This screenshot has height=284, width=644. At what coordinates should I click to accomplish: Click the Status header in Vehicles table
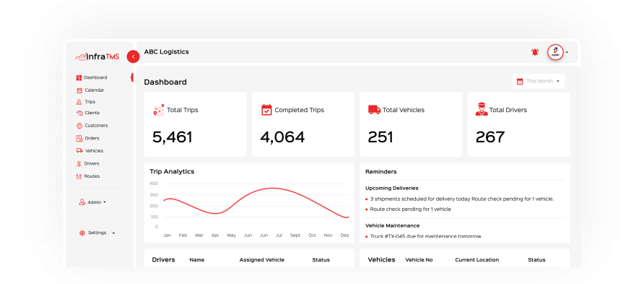tap(537, 259)
